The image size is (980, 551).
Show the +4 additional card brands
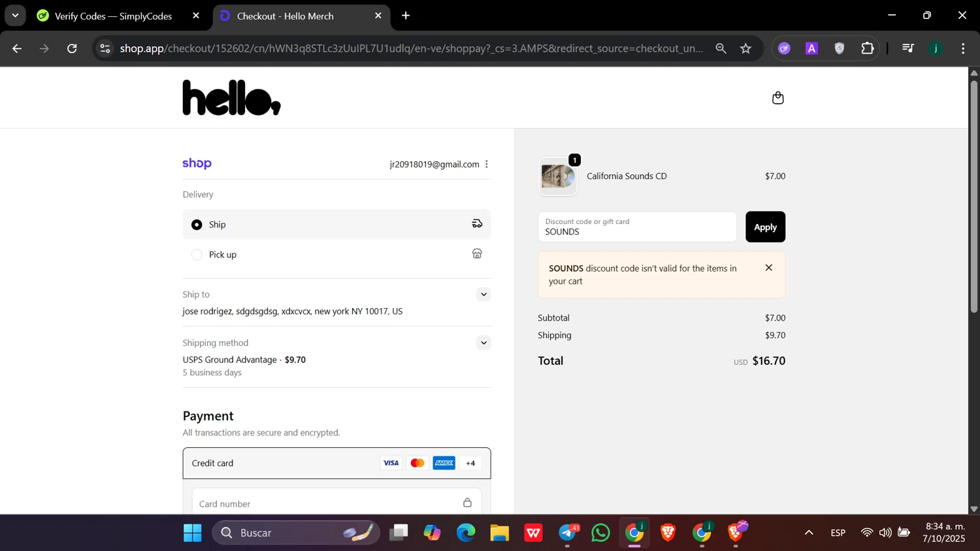(x=470, y=464)
